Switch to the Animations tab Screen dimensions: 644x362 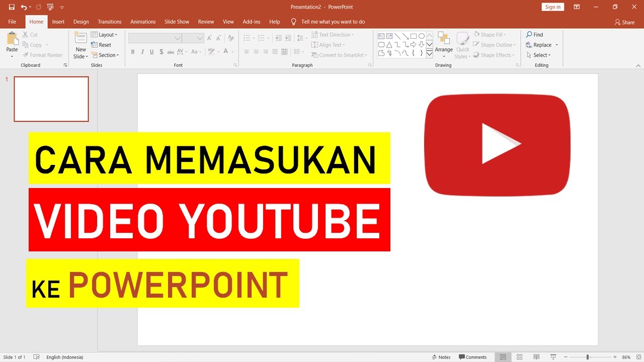tap(143, 22)
